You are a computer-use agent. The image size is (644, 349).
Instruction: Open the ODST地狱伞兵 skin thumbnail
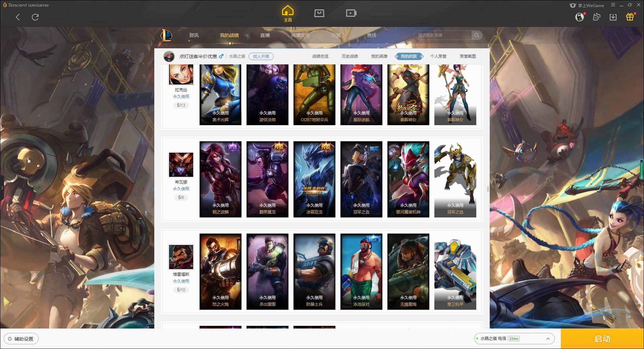point(314,95)
